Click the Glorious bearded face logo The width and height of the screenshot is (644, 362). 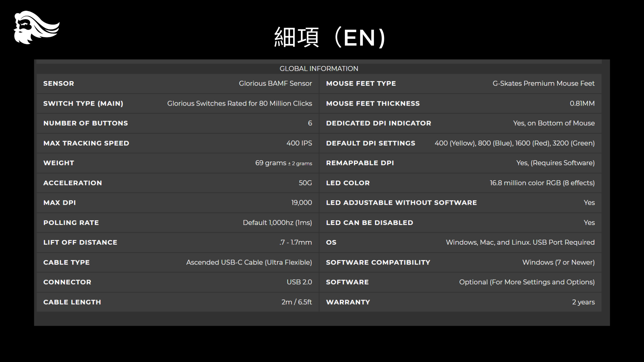tap(36, 27)
